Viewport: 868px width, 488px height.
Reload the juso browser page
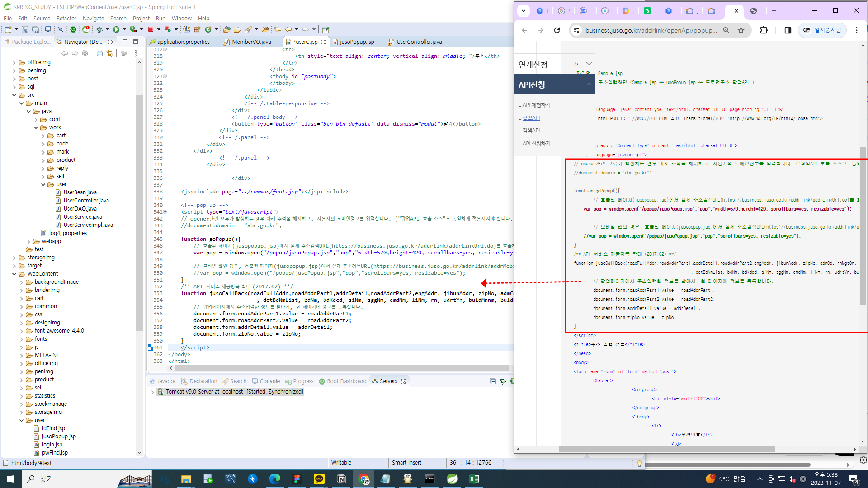557,30
